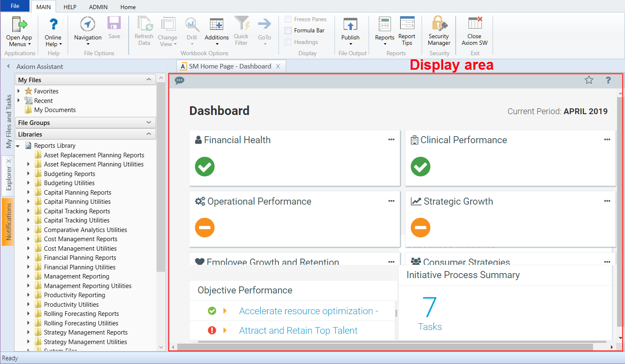625x364 pixels.
Task: Open the comment bubble icon in dashboard
Action: [180, 81]
